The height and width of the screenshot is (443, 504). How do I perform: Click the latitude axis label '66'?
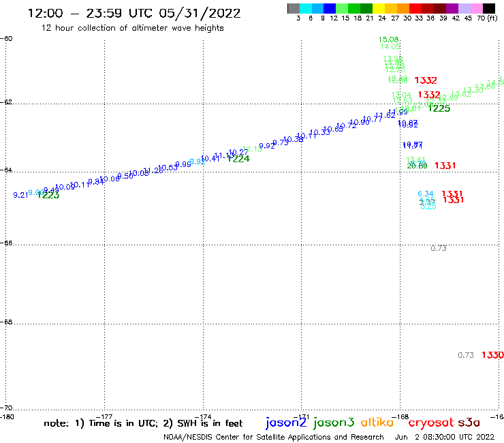coord(7,243)
